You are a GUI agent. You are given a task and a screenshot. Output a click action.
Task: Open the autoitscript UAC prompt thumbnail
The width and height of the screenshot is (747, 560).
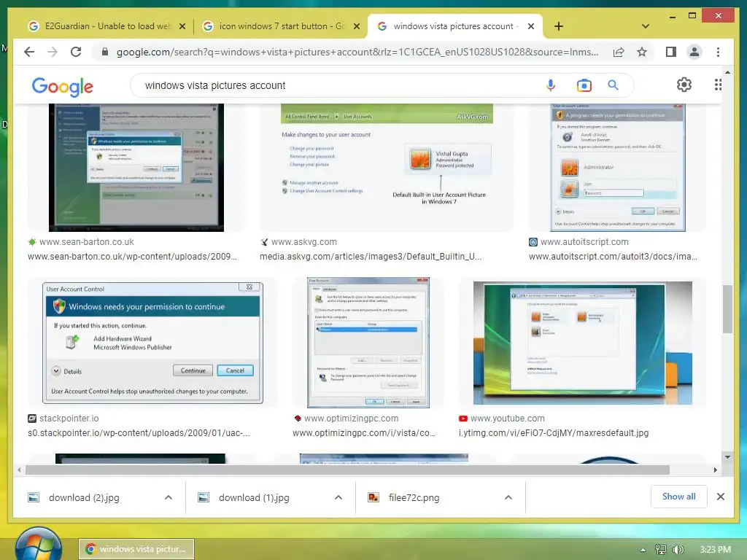[618, 168]
